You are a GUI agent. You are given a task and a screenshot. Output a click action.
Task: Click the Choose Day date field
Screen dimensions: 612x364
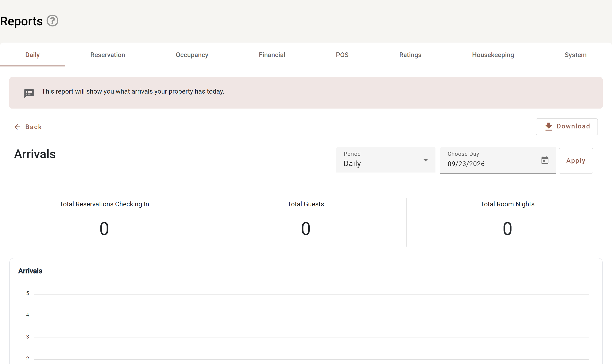pos(498,160)
